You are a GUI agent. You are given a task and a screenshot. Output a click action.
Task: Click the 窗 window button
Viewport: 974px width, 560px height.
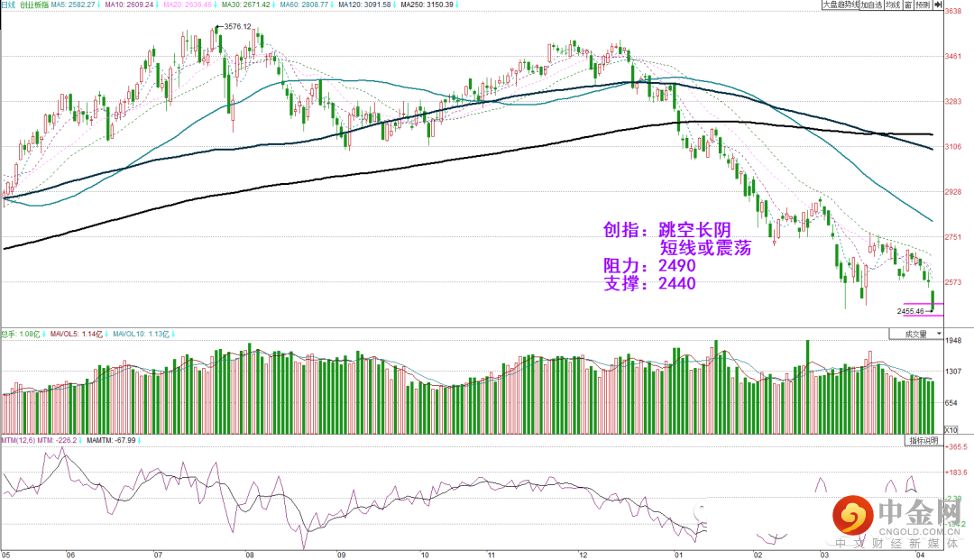[x=908, y=5]
